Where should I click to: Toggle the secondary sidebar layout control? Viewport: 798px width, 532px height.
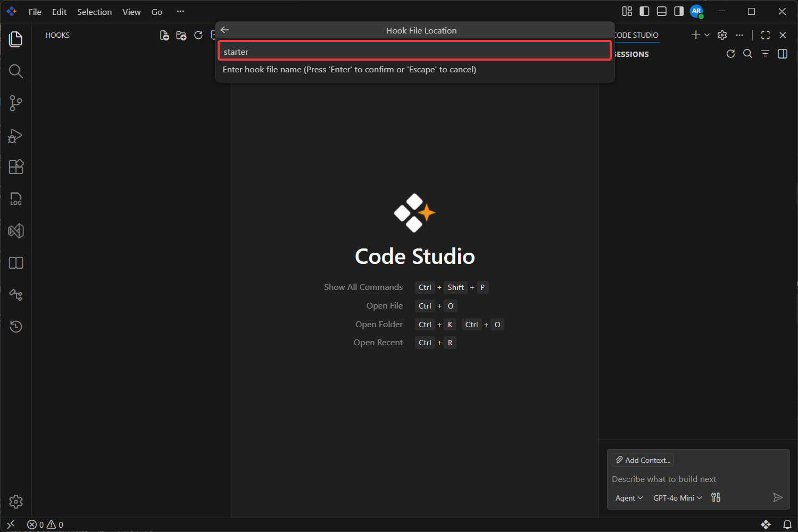pos(678,11)
